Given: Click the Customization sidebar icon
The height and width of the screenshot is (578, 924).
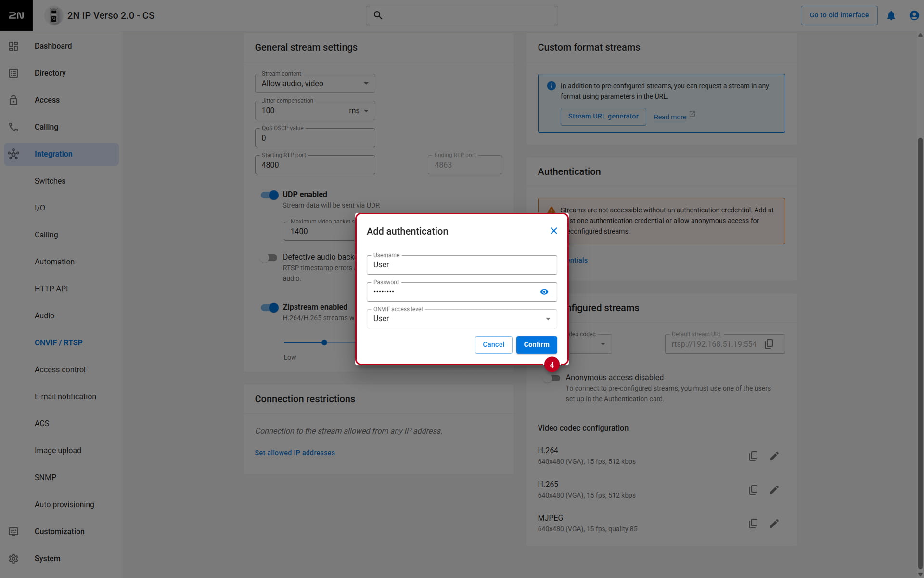Looking at the screenshot, I should [13, 532].
